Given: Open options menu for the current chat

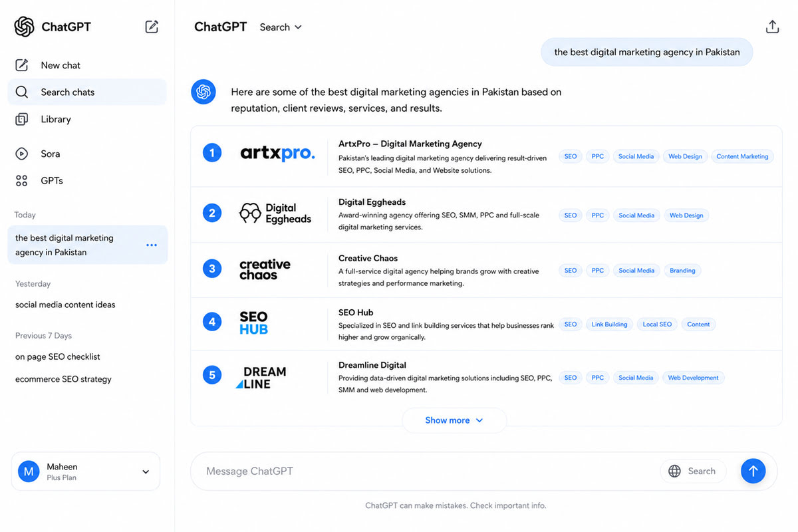Looking at the screenshot, I should click(x=152, y=245).
